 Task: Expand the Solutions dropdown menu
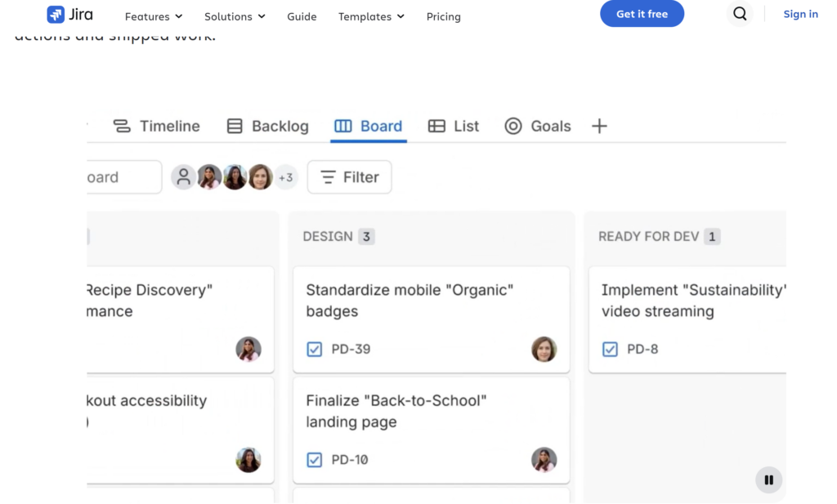pos(235,16)
